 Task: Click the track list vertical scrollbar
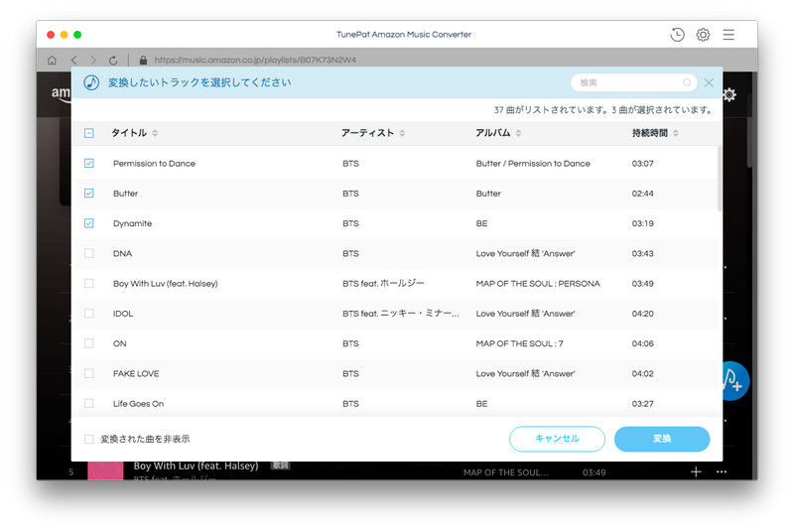coord(719,179)
